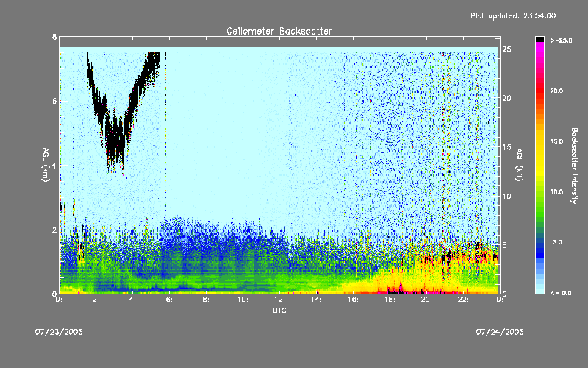The image size is (588, 368).
Task: Pick the black top segment of the colorbar
Action: click(x=539, y=39)
